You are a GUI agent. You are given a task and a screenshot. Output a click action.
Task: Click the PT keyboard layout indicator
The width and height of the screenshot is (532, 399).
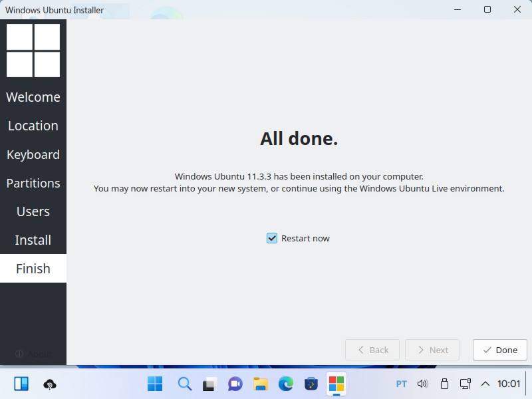pos(402,384)
